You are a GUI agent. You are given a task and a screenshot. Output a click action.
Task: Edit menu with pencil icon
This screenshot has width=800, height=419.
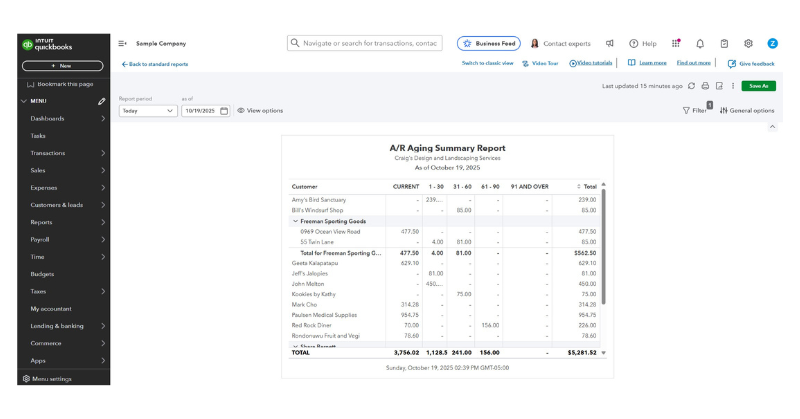click(x=101, y=101)
